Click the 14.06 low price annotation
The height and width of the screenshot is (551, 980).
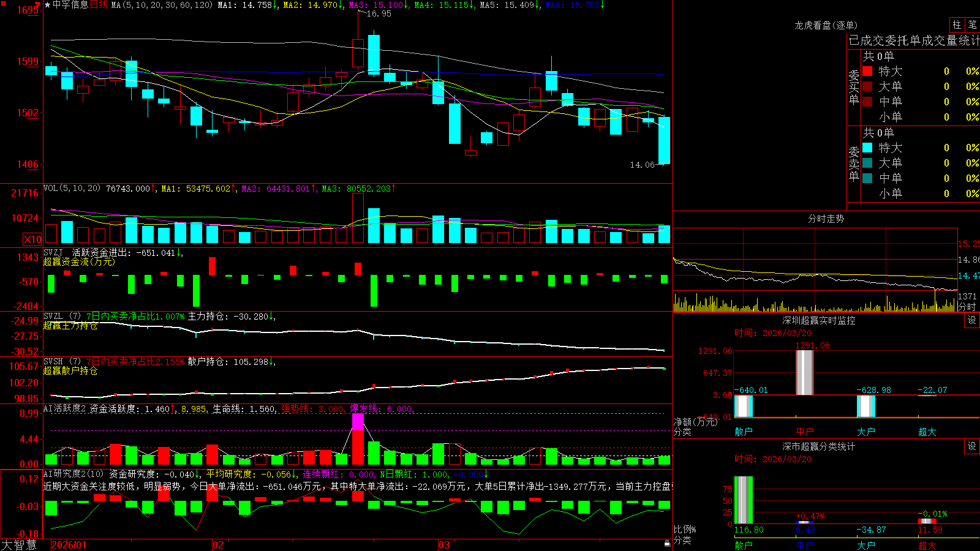coord(643,165)
